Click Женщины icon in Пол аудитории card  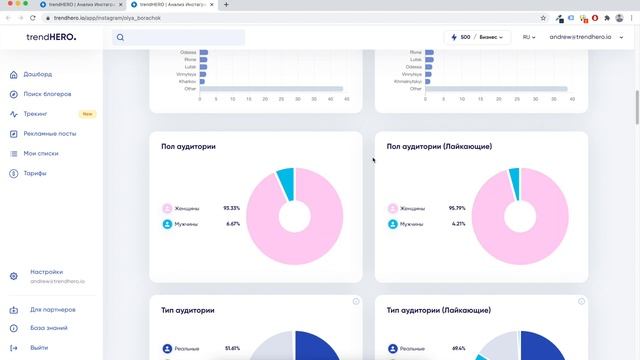click(x=167, y=209)
